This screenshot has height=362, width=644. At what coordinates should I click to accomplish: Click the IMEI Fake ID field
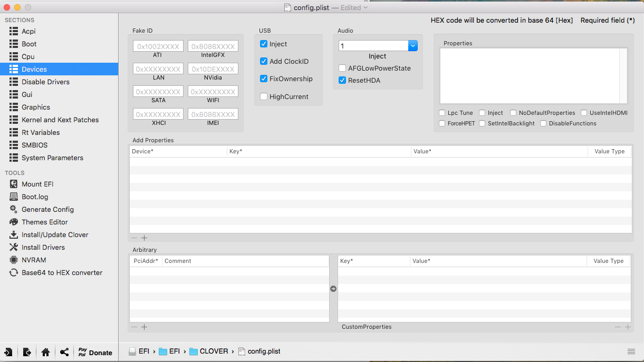(x=213, y=114)
